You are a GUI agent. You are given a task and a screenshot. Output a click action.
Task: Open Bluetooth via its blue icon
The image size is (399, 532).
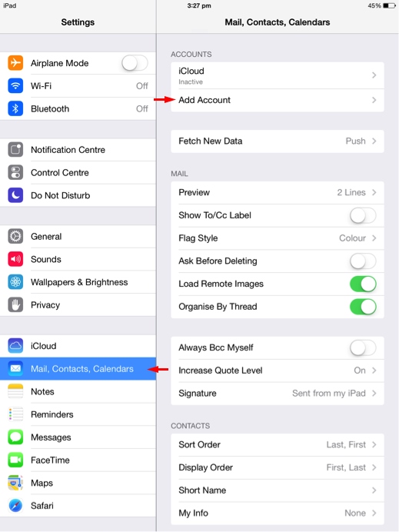coord(15,108)
